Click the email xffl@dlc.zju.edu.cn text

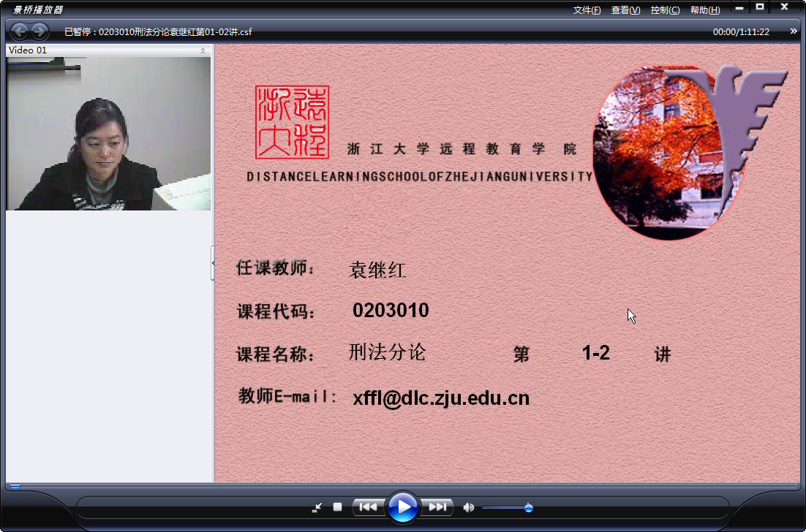point(441,398)
